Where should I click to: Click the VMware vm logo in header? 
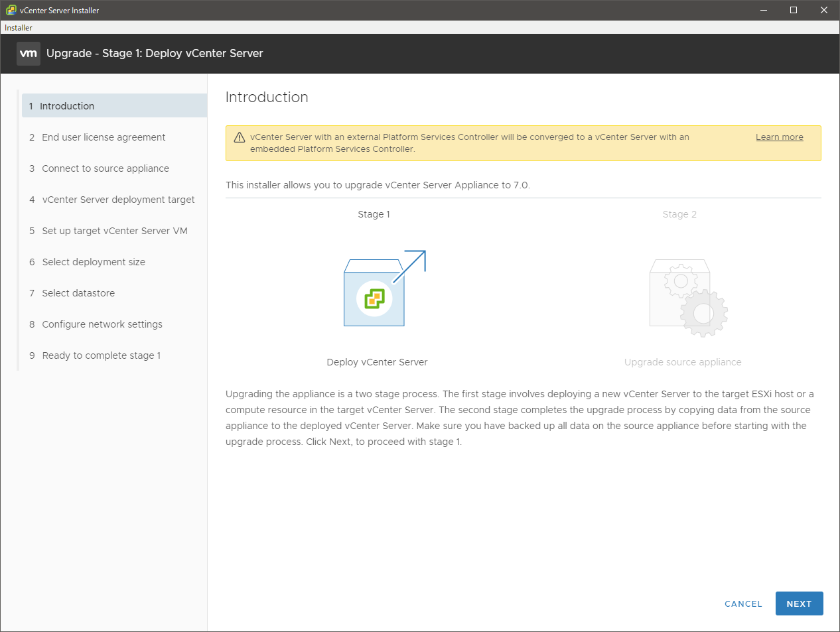(x=29, y=54)
